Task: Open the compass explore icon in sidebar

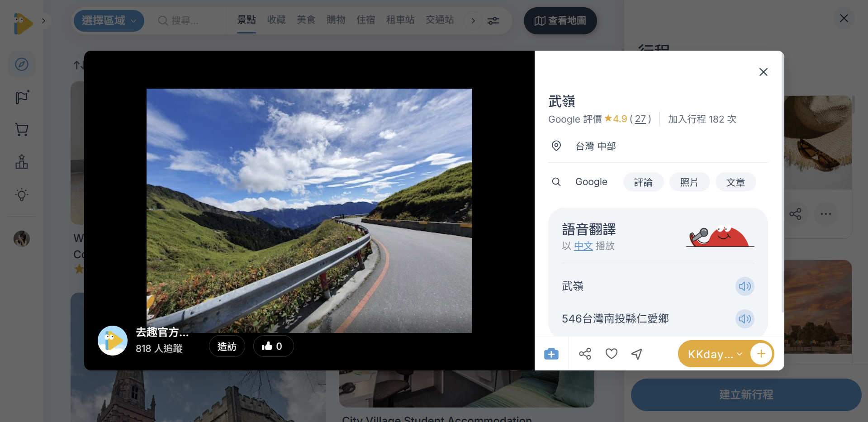Action: coord(22,64)
